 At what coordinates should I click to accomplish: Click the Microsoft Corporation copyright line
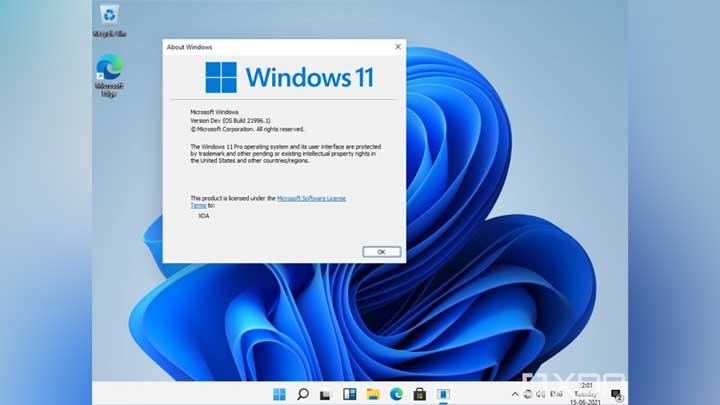click(x=248, y=129)
